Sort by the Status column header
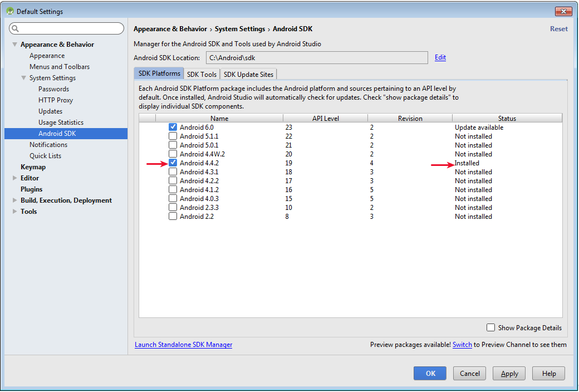This screenshot has height=392, width=579. pyautogui.click(x=507, y=118)
